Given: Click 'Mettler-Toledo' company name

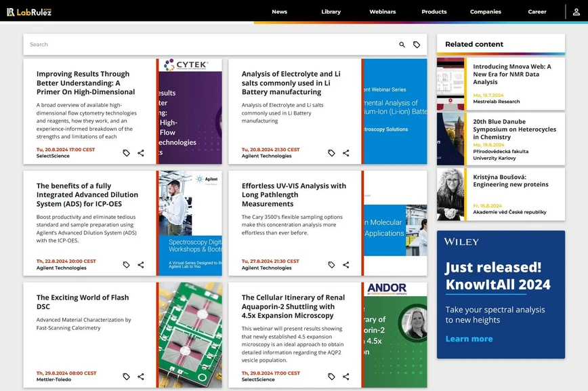Looking at the screenshot, I should (x=54, y=379).
